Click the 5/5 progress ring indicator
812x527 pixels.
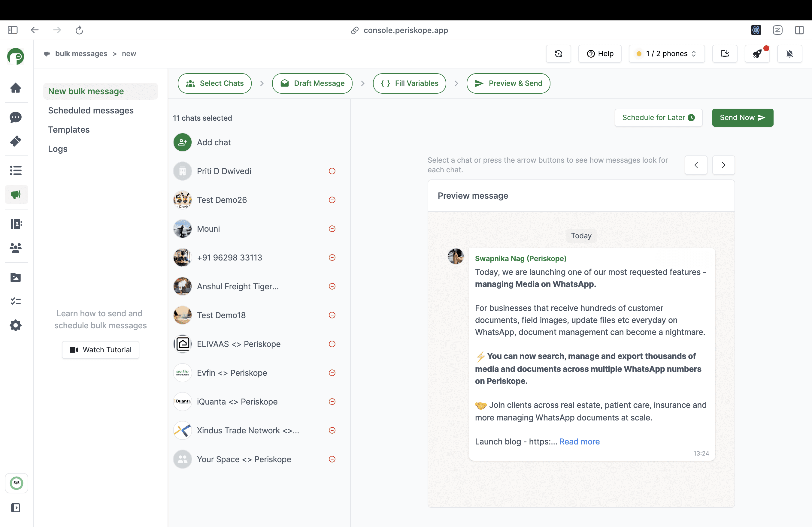(17, 483)
